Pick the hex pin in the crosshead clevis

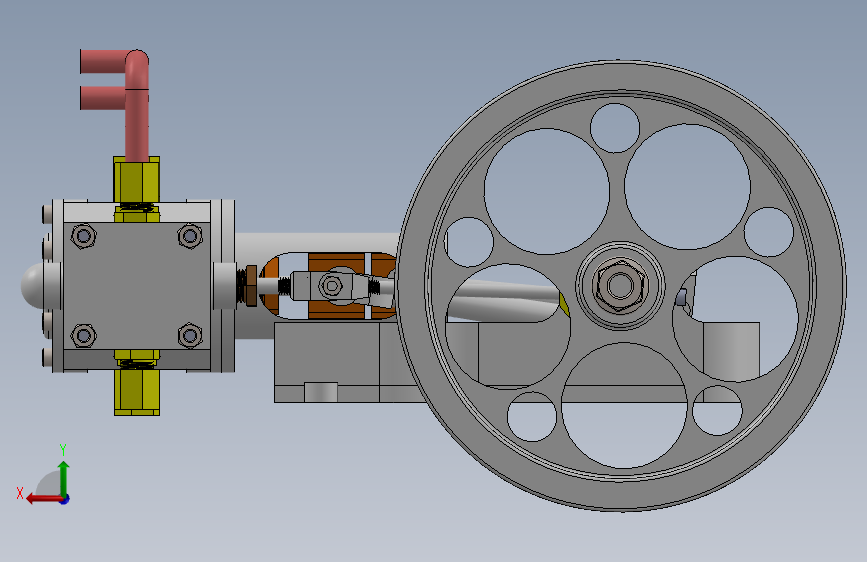coord(331,286)
